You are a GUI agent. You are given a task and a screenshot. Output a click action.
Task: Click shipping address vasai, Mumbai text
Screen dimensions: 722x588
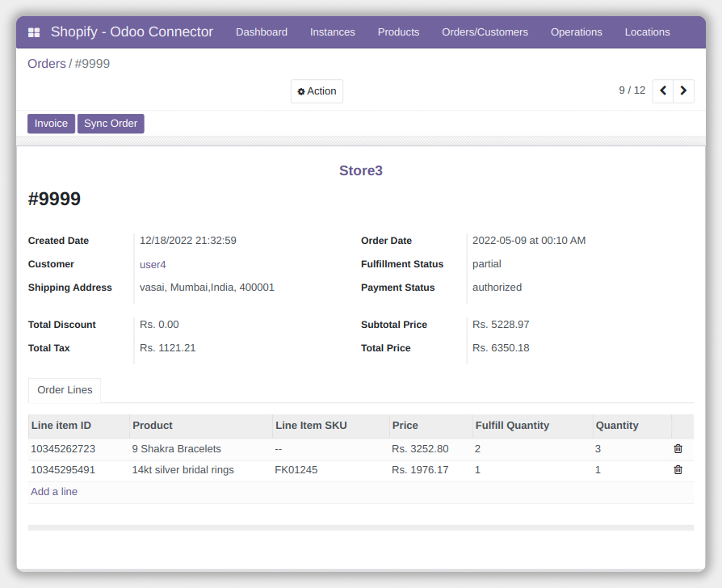click(207, 288)
